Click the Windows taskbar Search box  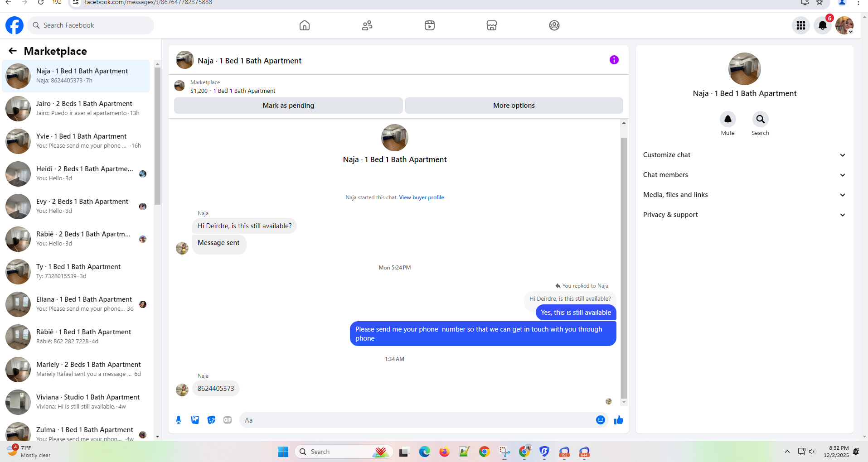point(343,452)
